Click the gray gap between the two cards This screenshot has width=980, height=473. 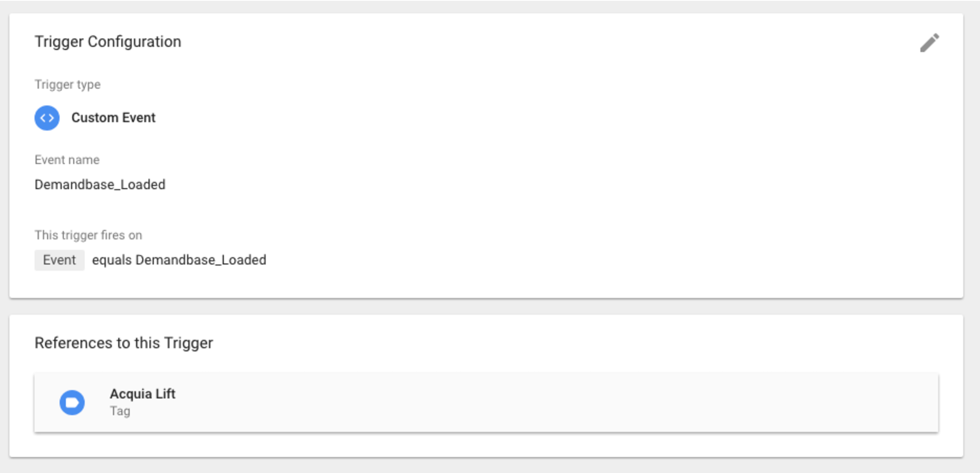point(486,306)
